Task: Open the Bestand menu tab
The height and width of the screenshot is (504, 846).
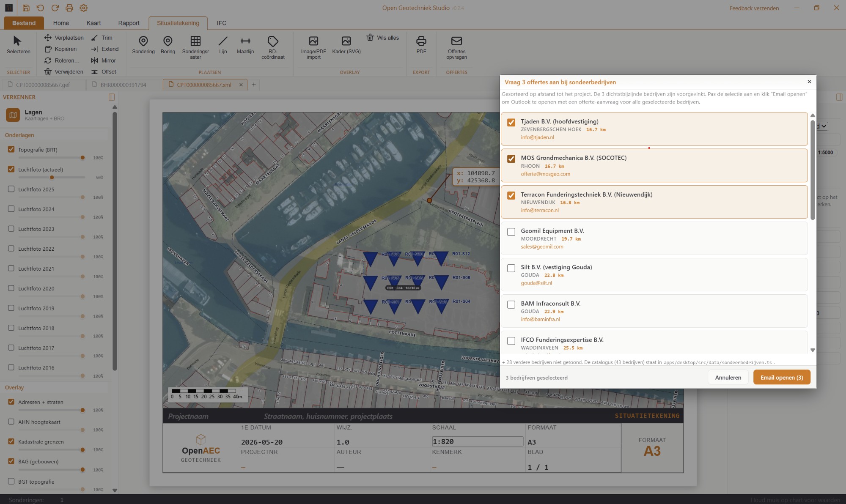Action: coord(24,23)
